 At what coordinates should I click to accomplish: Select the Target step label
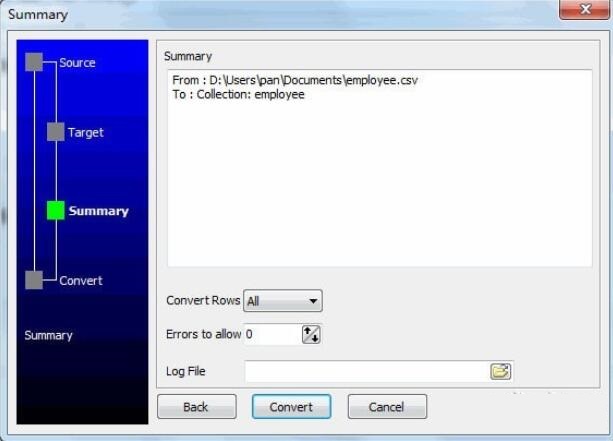point(86,133)
